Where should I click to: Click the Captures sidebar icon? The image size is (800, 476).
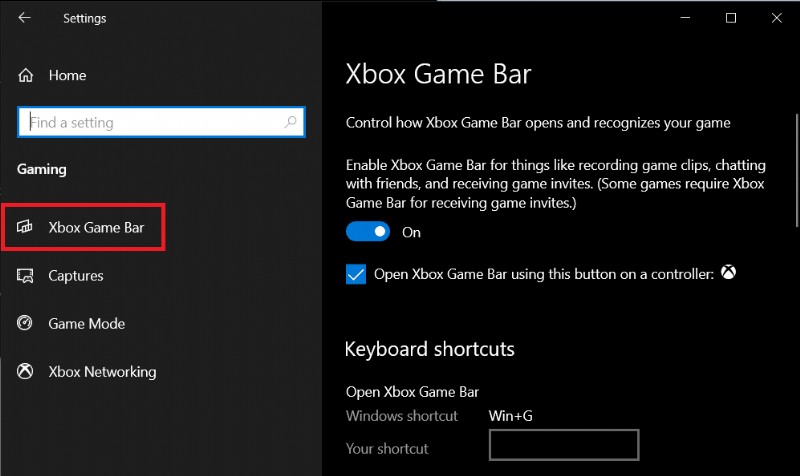tap(25, 275)
